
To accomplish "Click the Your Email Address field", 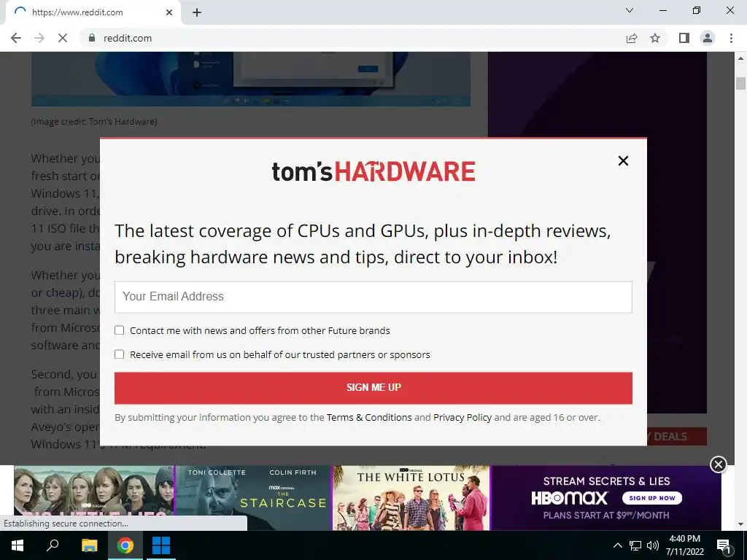I will 373,297.
